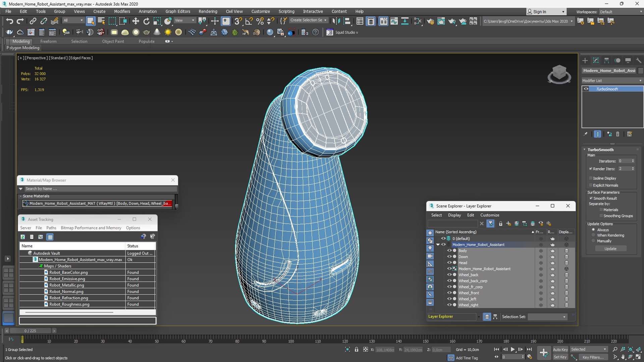The height and width of the screenshot is (362, 644).
Task: Click the Link objects icon
Action: coord(33,21)
